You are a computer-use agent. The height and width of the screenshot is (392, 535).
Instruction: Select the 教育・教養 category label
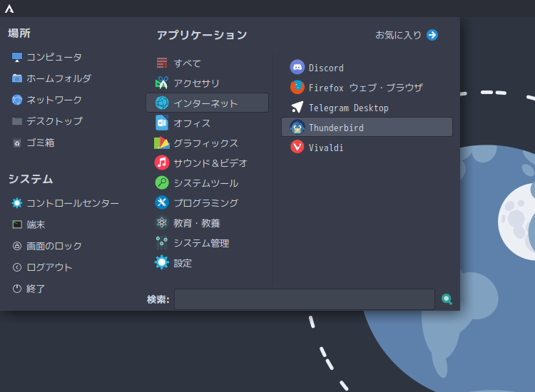pos(197,223)
